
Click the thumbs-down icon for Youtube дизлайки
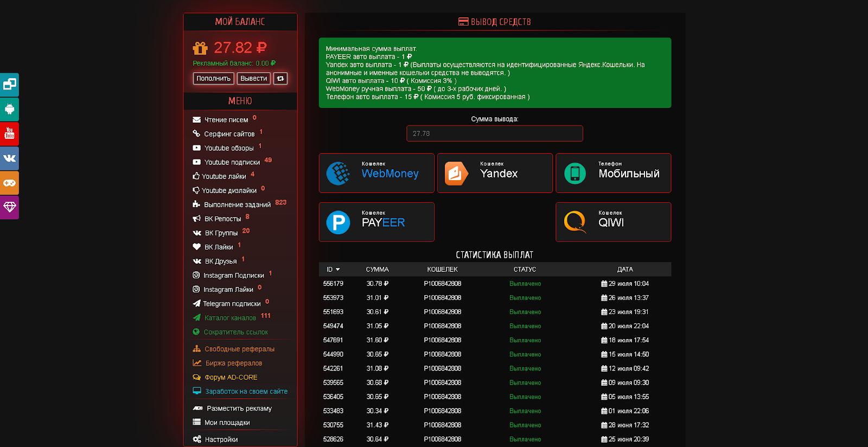196,190
